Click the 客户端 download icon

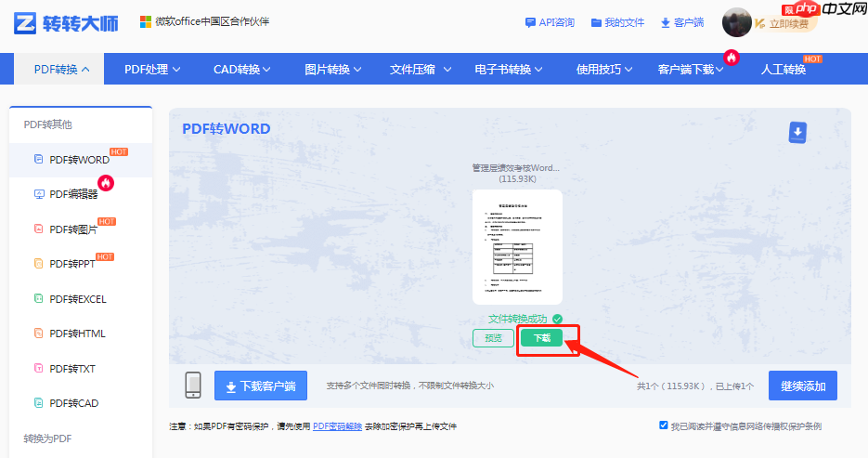(x=666, y=22)
